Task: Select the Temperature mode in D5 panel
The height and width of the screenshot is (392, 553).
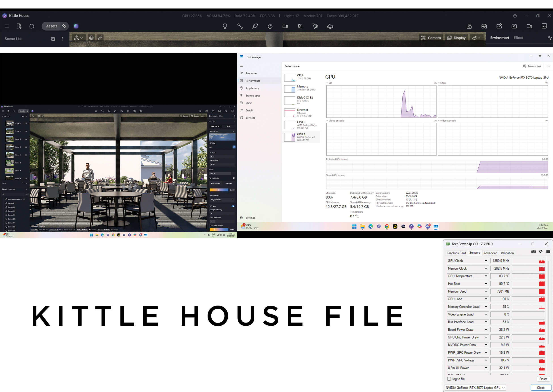Action: tap(215, 183)
